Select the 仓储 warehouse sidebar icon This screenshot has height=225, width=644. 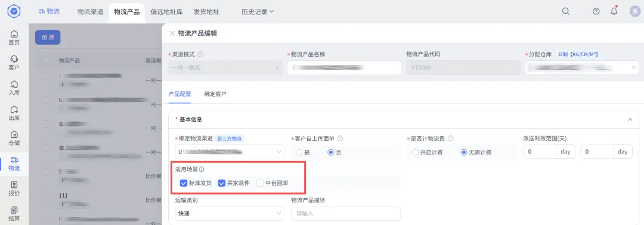click(x=14, y=138)
